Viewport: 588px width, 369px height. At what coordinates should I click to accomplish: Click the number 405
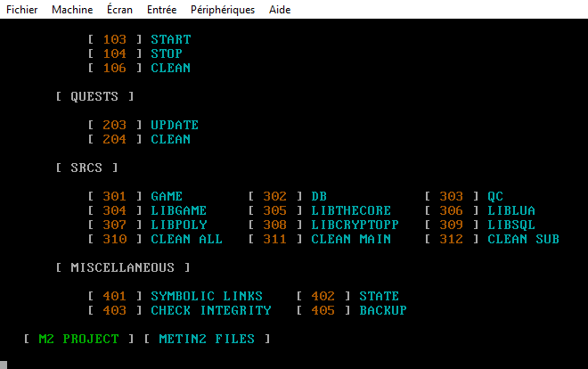(323, 310)
